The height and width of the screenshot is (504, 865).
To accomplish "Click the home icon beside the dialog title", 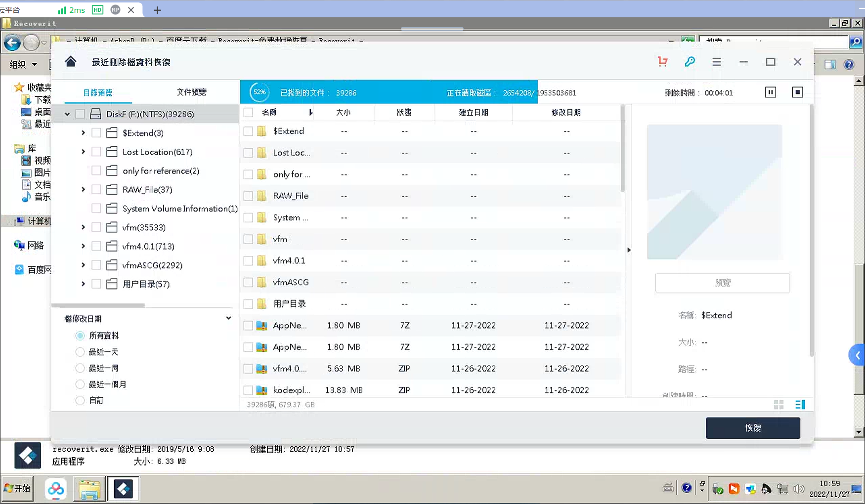I will coord(71,61).
